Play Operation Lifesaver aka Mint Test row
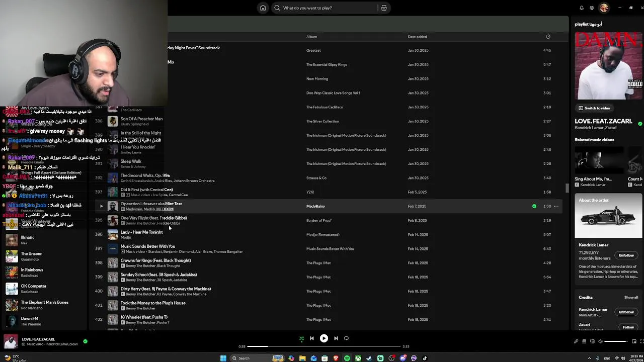Screen dimensions: 644x362 coord(101,206)
